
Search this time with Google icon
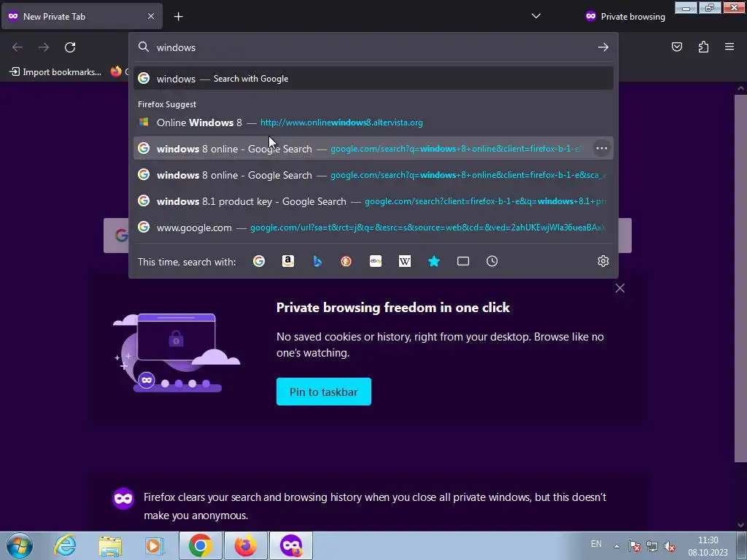tap(259, 261)
